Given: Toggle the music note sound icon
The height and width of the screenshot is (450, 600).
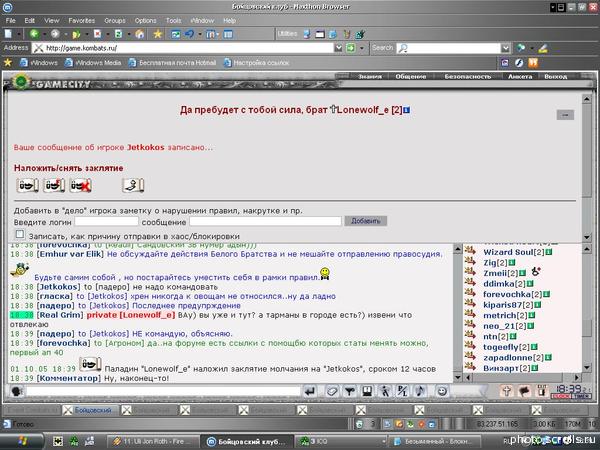Looking at the screenshot, I should pos(420,391).
